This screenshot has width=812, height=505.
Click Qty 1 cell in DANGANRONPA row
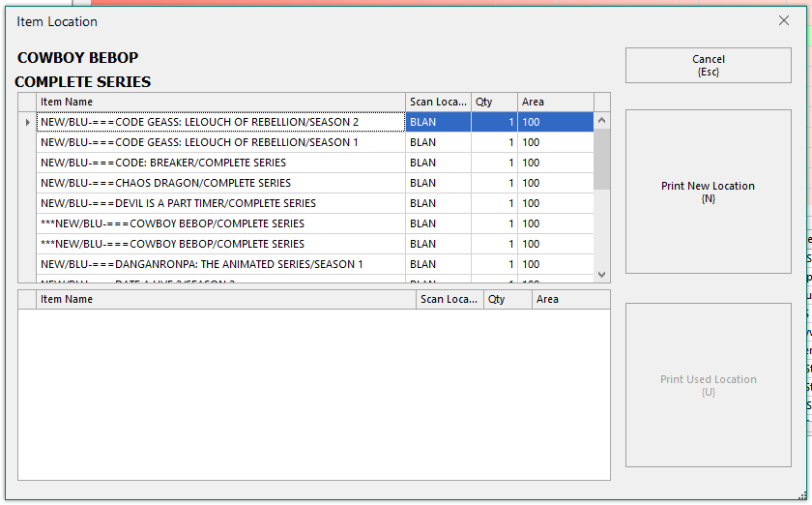494,264
